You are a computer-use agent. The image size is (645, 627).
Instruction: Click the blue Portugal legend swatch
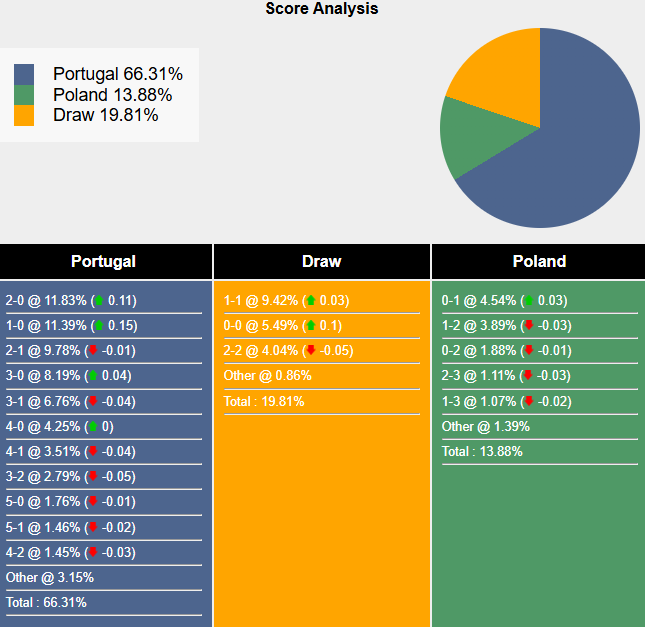click(x=24, y=74)
